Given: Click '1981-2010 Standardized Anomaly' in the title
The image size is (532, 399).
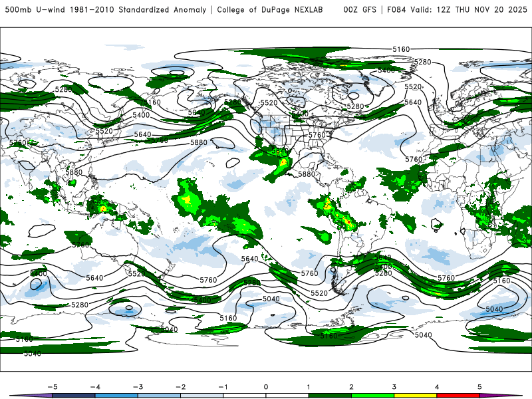Looking at the screenshot, I should pyautogui.click(x=138, y=9).
